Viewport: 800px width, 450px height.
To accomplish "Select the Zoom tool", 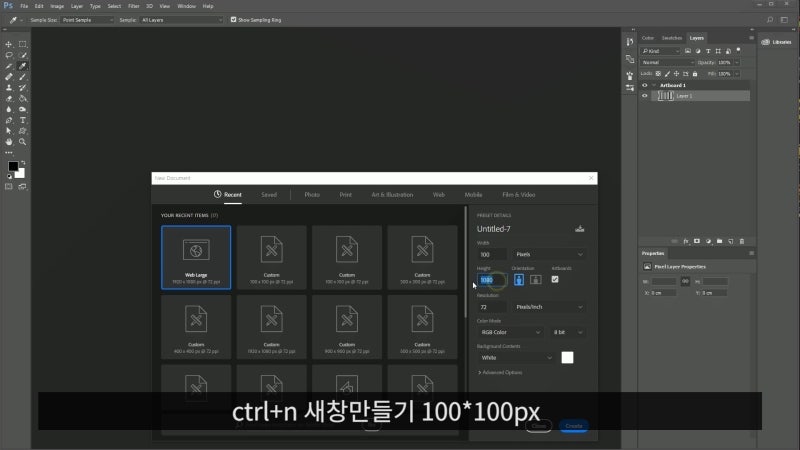I will [x=22, y=142].
